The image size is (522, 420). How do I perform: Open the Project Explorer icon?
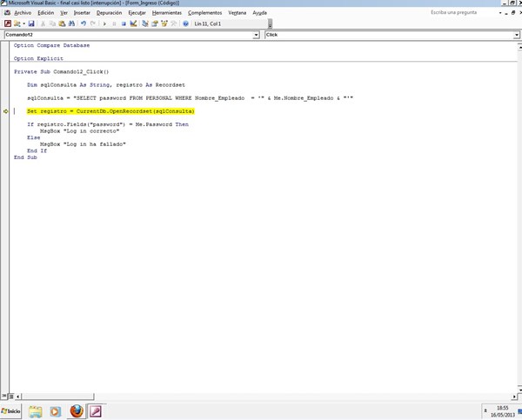pos(144,23)
